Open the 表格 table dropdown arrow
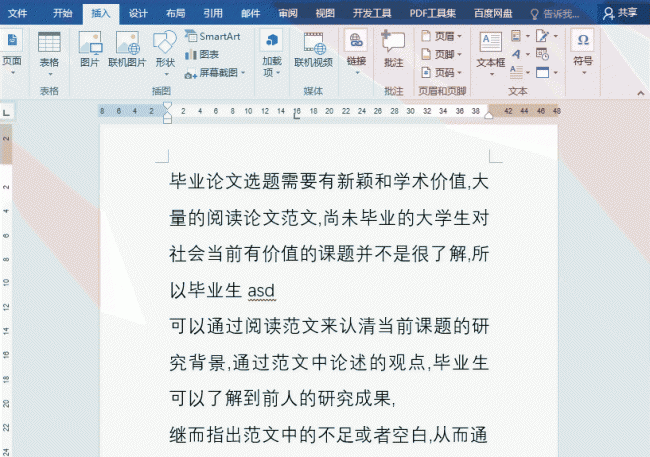650x457 pixels. (50, 75)
